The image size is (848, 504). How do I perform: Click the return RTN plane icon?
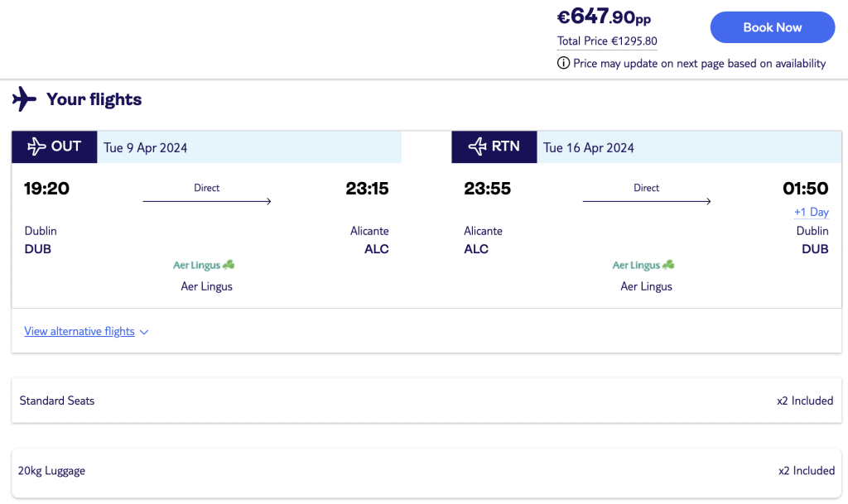[477, 146]
